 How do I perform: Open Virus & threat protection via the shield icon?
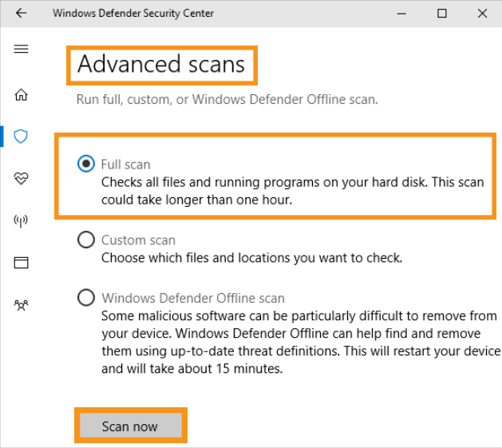(x=21, y=137)
